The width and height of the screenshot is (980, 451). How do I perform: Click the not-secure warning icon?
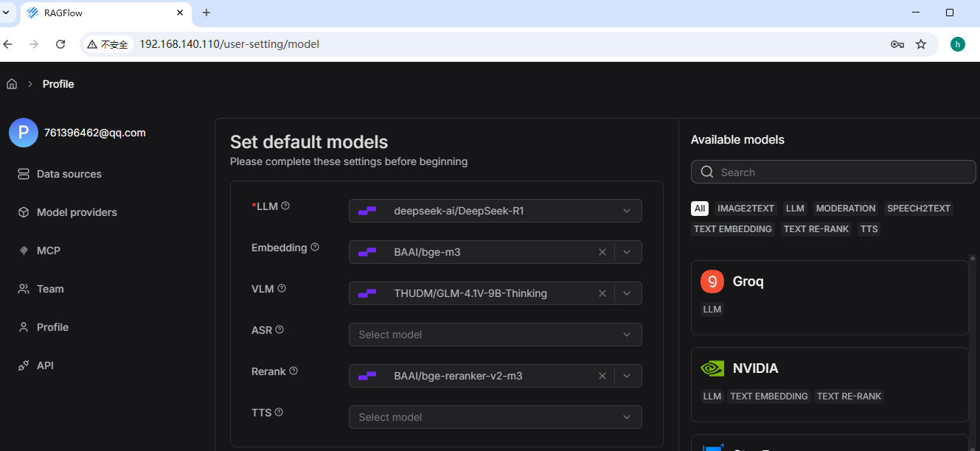point(92,44)
